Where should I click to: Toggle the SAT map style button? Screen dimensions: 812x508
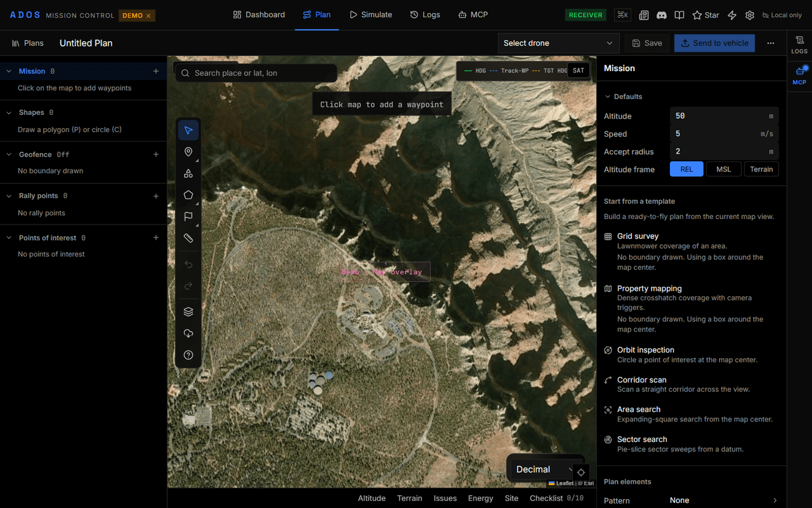pyautogui.click(x=578, y=70)
